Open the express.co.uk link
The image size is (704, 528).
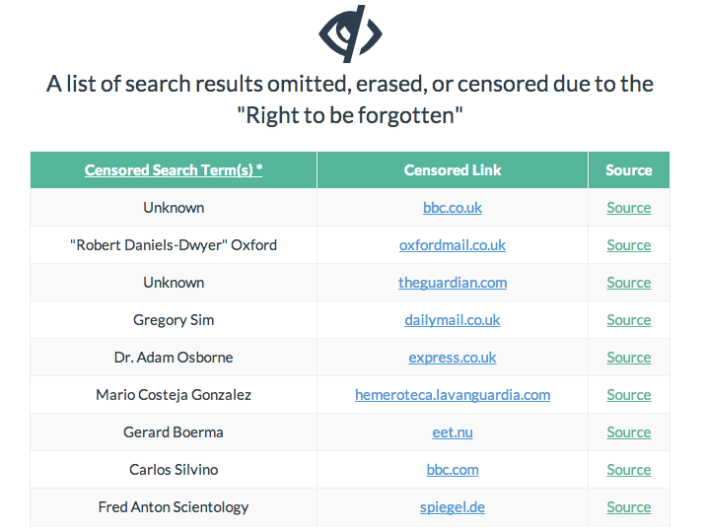click(452, 358)
